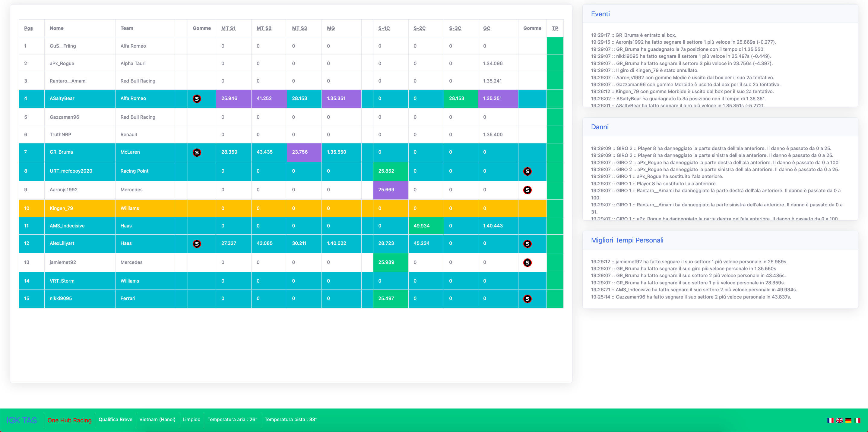Viewport: 868px width, 432px height.
Task: Click the McLaren team cell
Action: click(x=145, y=152)
